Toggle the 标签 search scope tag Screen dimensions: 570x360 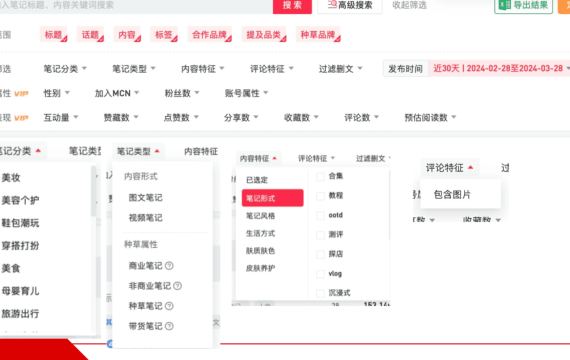tap(164, 35)
